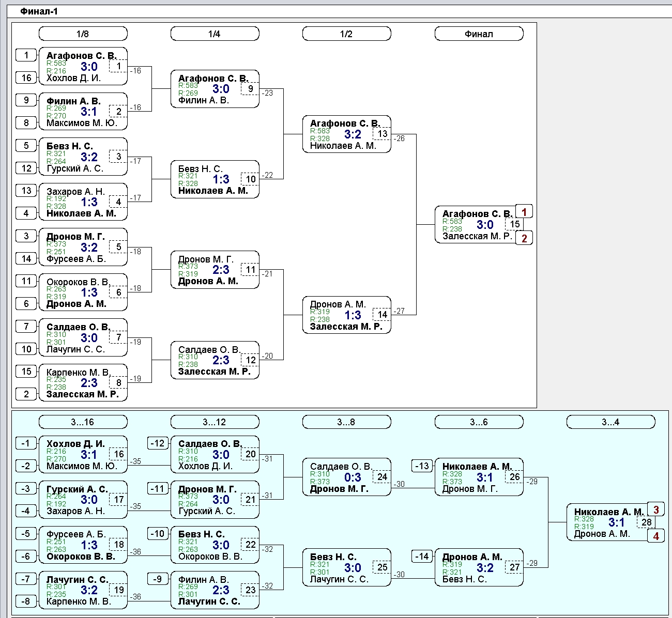Click loser slot -9 next to Филин А. В.
Screen dimensions: 672x618
click(x=158, y=579)
